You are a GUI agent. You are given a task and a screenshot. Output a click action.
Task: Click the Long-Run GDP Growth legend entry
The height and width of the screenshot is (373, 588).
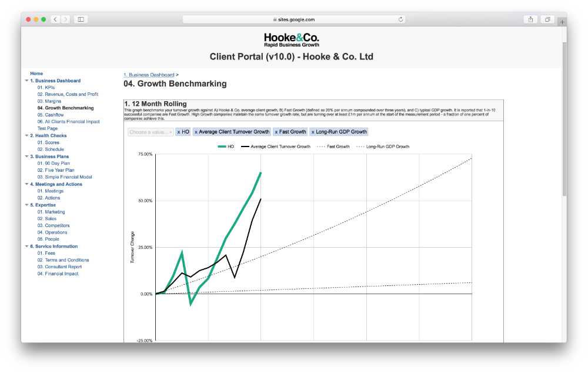pos(383,146)
